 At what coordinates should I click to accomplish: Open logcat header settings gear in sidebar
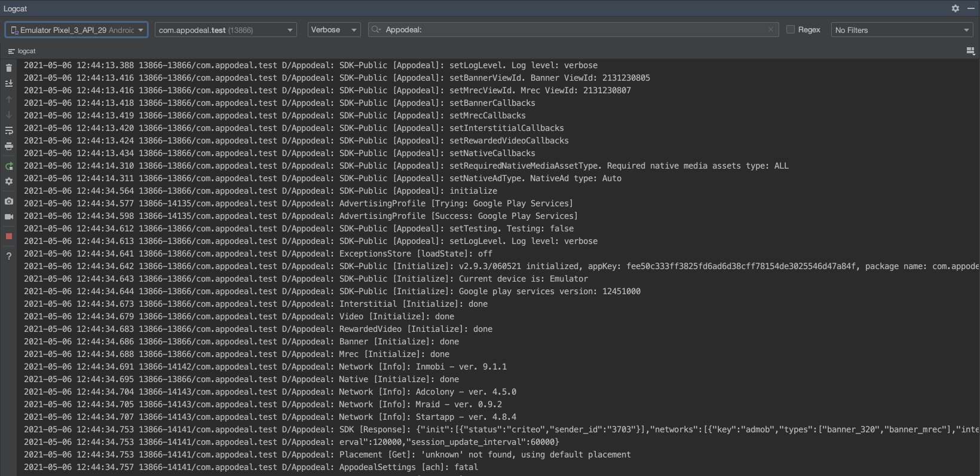coord(9,181)
